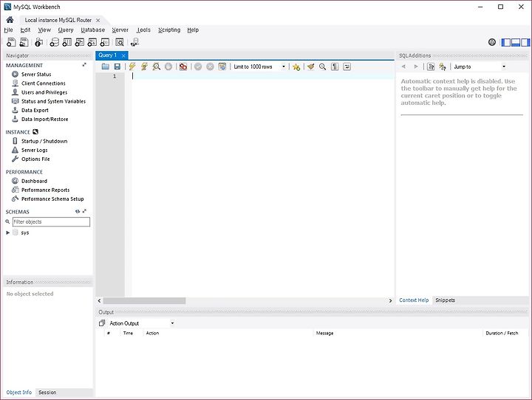532x400 pixels.
Task: Refresh schemas list icon
Action: pos(78,211)
